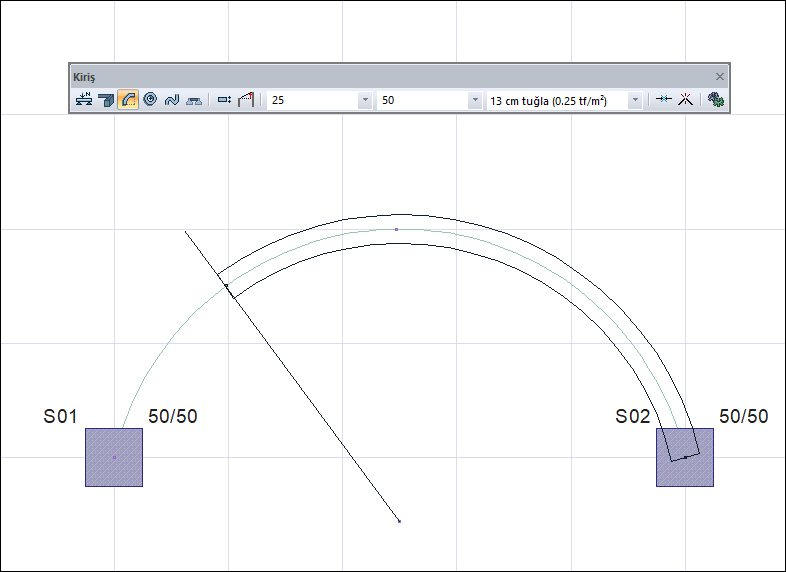Select the inclined beam elevation icon

coord(246,100)
